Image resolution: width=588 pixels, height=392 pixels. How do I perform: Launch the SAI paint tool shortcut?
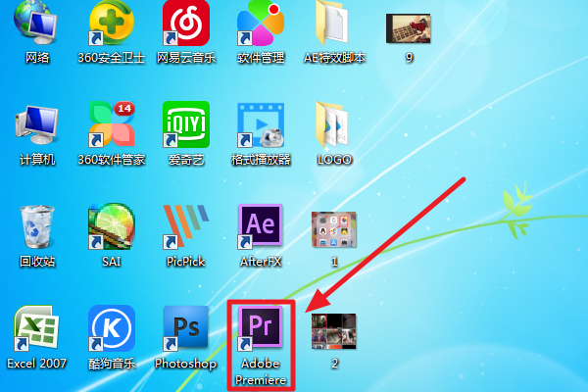(x=112, y=226)
